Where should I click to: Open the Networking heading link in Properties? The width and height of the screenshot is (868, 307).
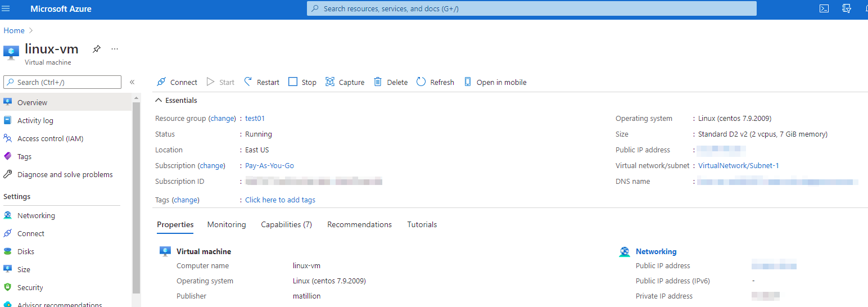(x=656, y=251)
